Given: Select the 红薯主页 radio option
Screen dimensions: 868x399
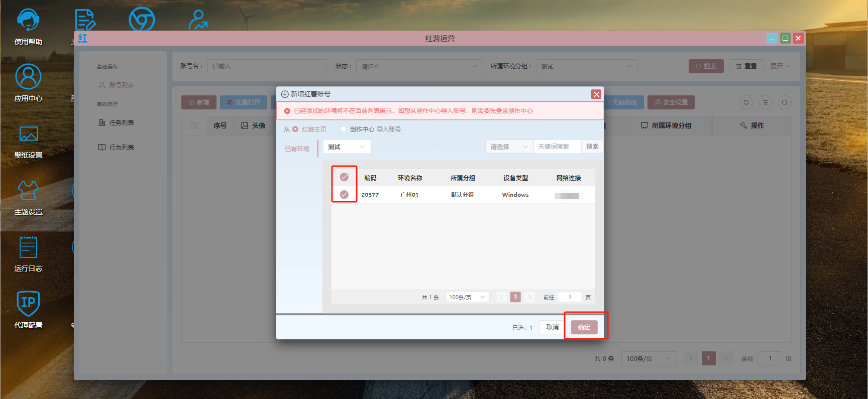Looking at the screenshot, I should click(x=295, y=129).
